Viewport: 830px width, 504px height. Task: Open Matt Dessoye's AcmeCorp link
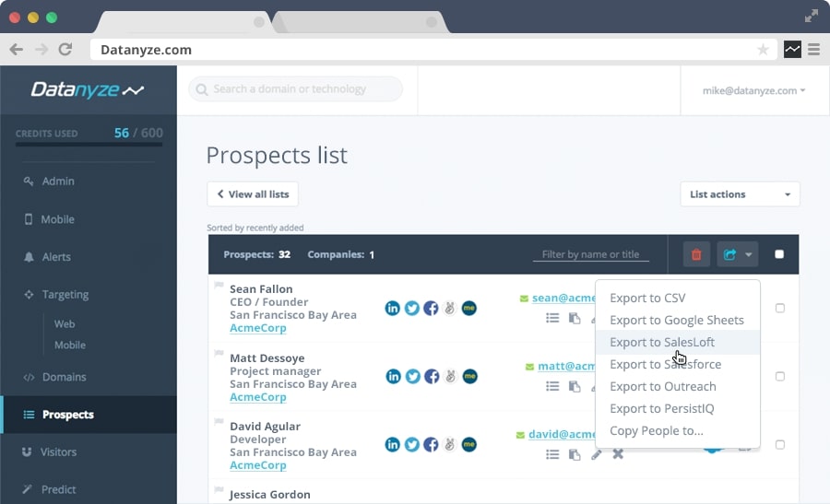258,396
